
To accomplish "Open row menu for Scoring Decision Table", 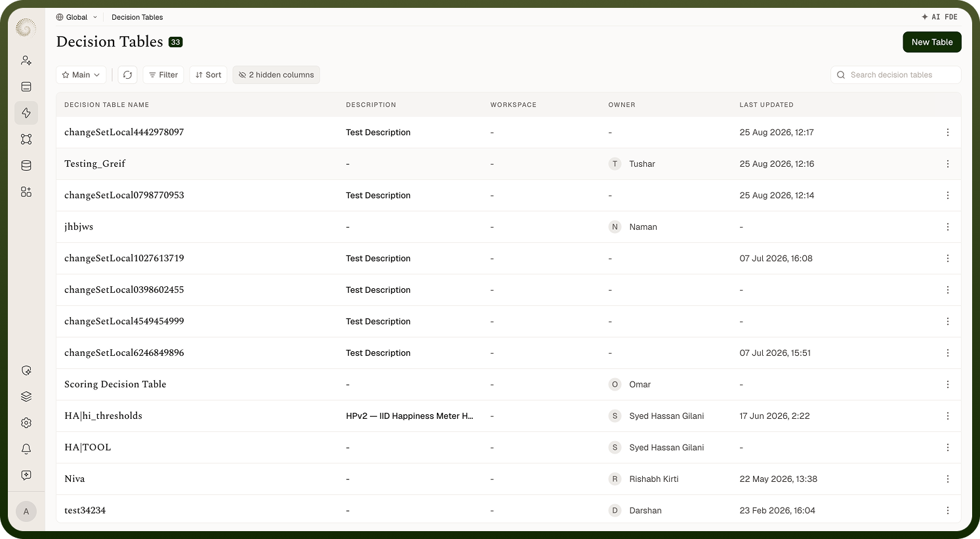I will click(x=947, y=385).
